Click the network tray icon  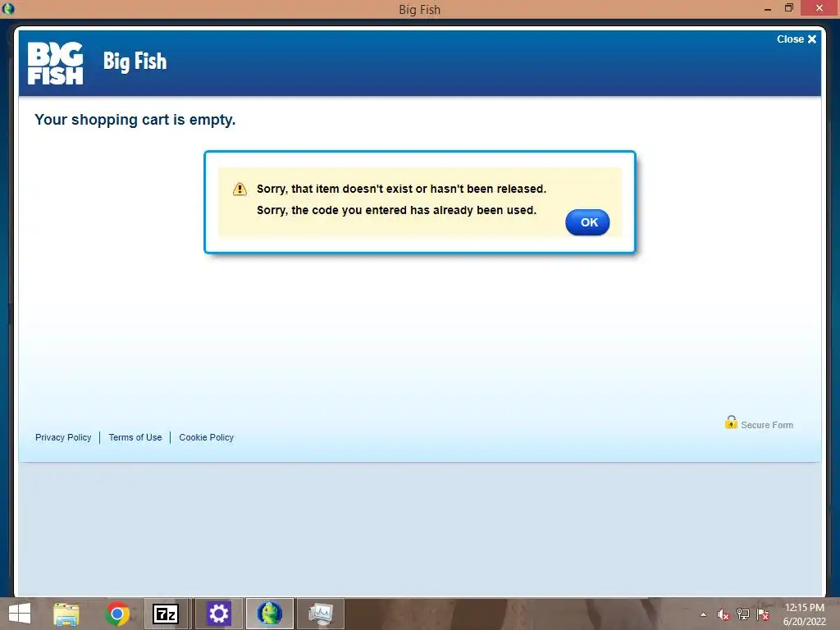tap(743, 614)
